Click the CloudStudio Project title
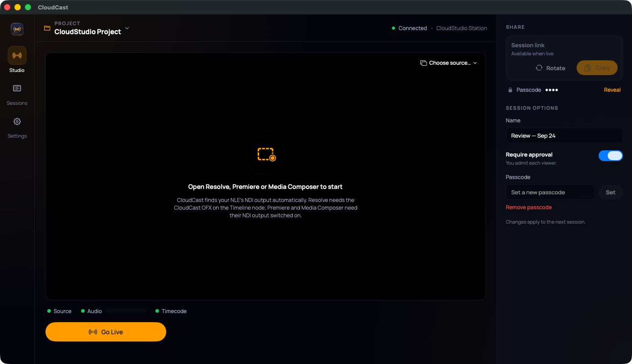Viewport: 632px width, 364px height. tap(88, 32)
